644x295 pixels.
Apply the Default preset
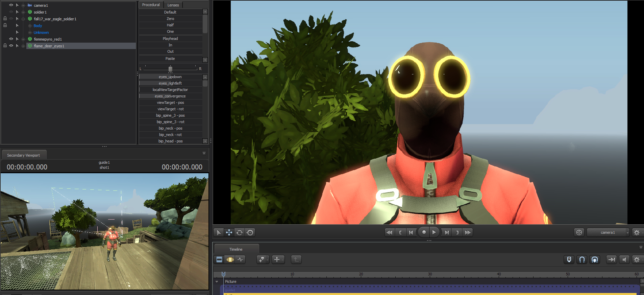point(171,12)
